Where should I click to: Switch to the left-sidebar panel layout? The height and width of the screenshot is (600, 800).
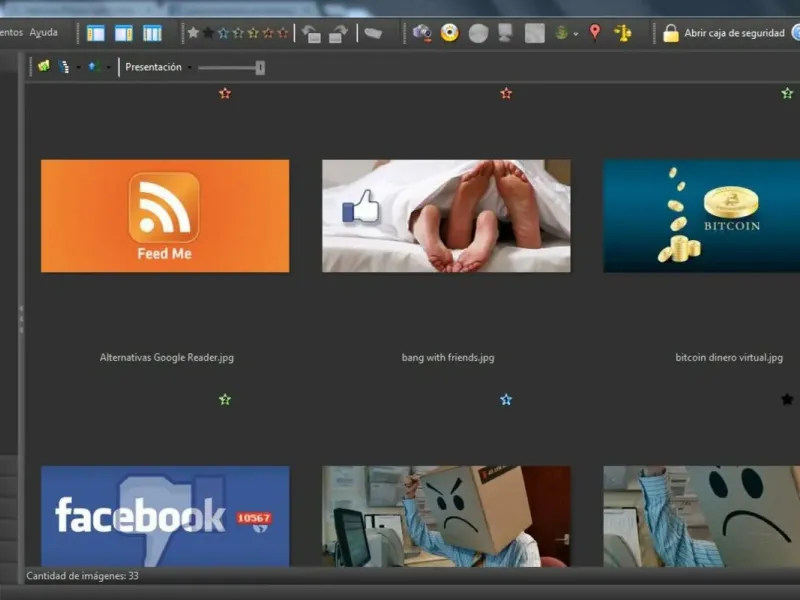pyautogui.click(x=95, y=33)
